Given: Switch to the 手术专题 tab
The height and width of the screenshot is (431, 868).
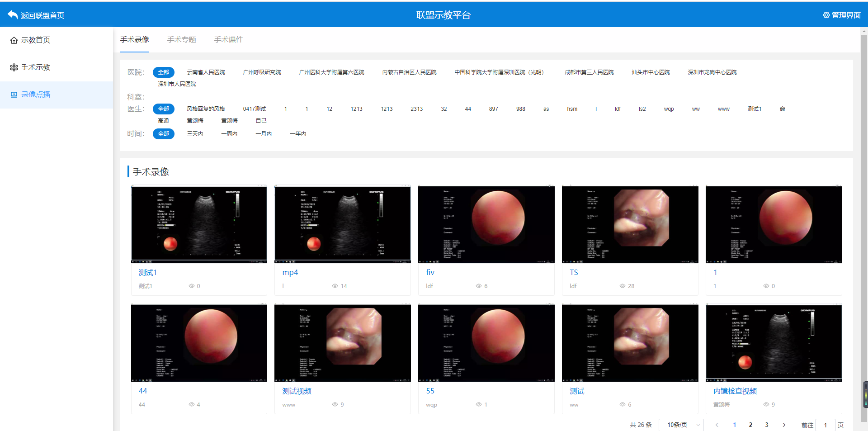Looking at the screenshot, I should coord(181,40).
